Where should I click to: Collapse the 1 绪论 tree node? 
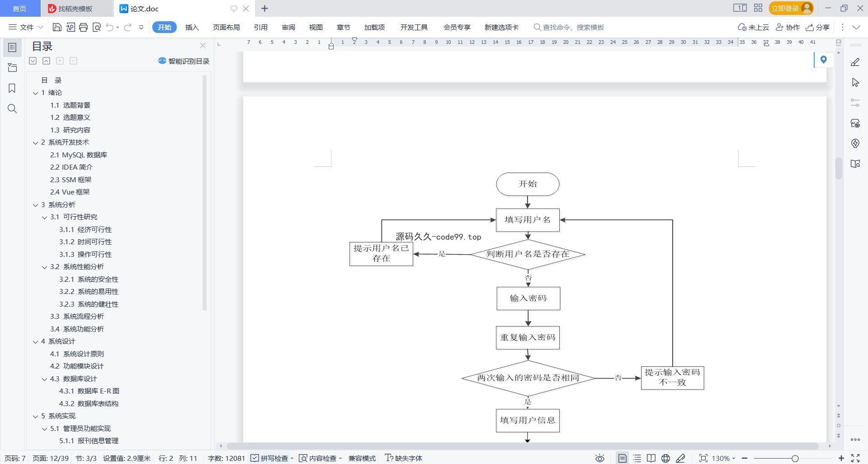[36, 93]
